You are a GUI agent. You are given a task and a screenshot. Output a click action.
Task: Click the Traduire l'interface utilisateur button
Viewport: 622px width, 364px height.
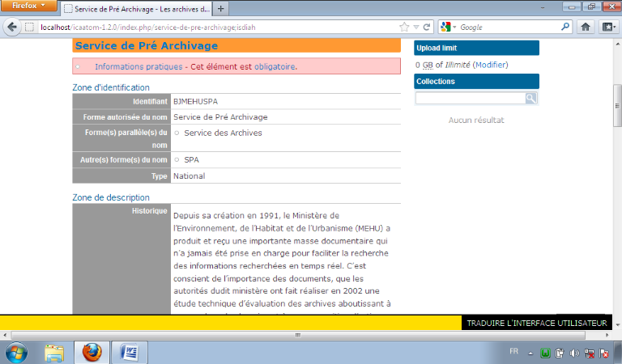(x=537, y=323)
